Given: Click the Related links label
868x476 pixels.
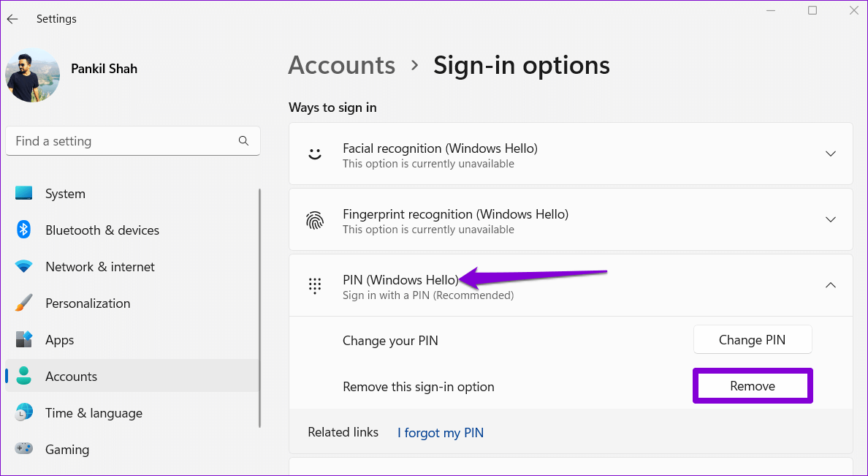Looking at the screenshot, I should pos(343,432).
